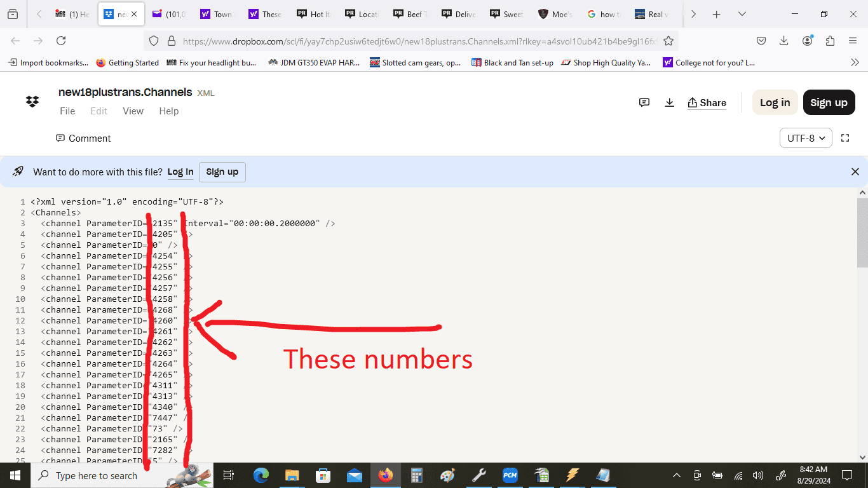Click the Windows taskbar search box
This screenshot has height=488, width=868.
tap(122, 475)
